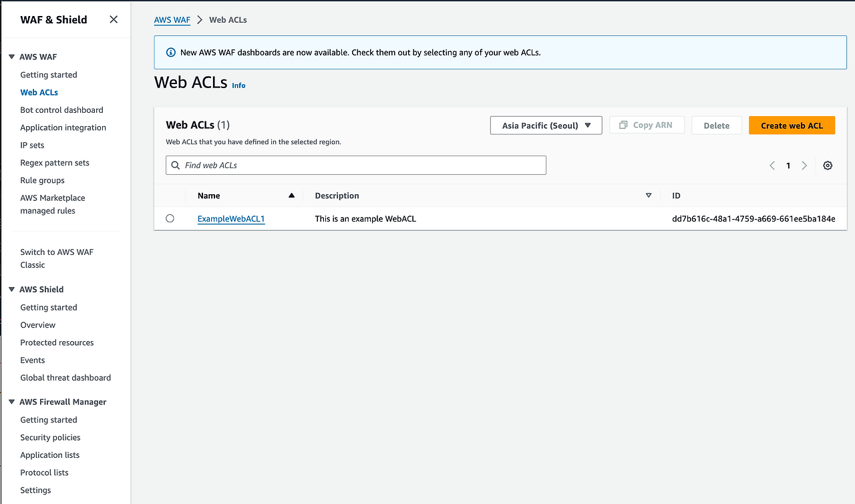The image size is (855, 504).
Task: Collapse the AWS Firewall Manager section
Action: [12, 402]
